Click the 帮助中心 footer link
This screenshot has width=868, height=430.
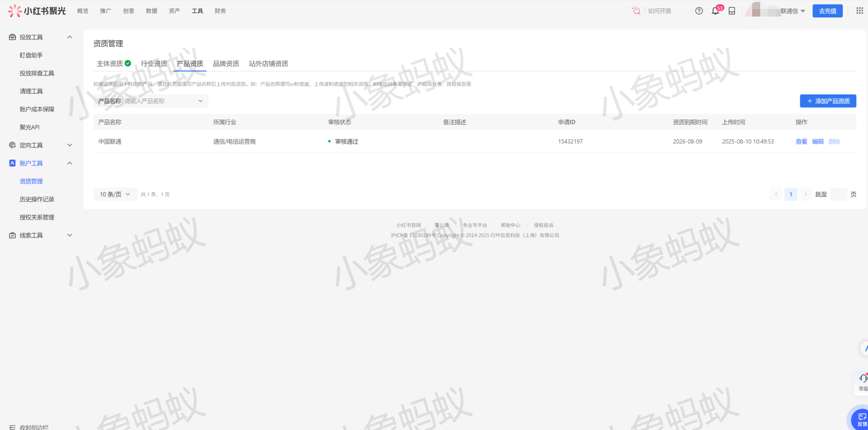click(510, 226)
